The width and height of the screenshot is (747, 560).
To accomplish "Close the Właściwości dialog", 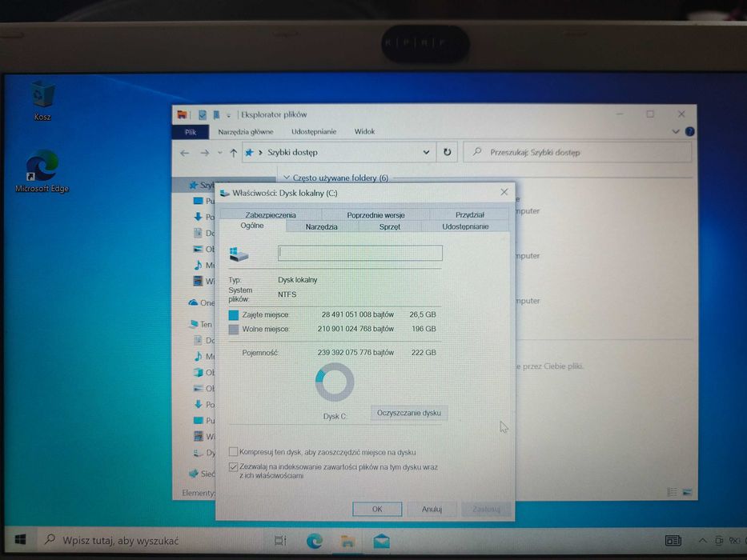I will 504,192.
